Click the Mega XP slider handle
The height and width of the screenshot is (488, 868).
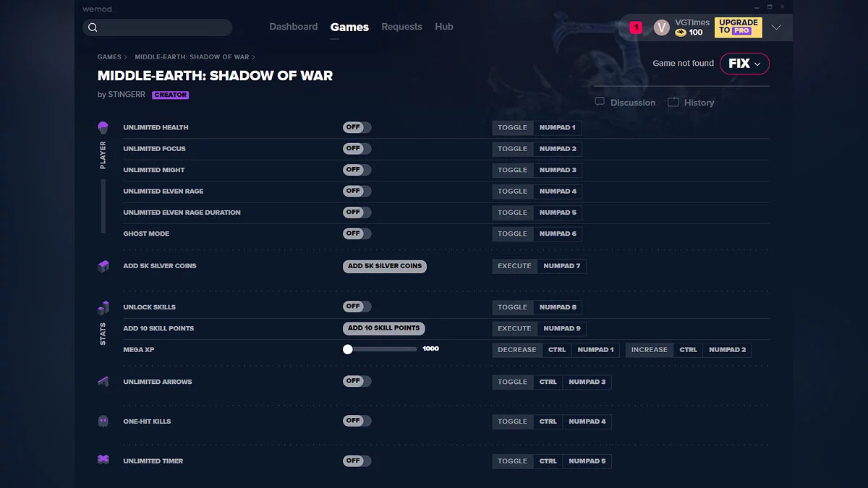tap(348, 349)
